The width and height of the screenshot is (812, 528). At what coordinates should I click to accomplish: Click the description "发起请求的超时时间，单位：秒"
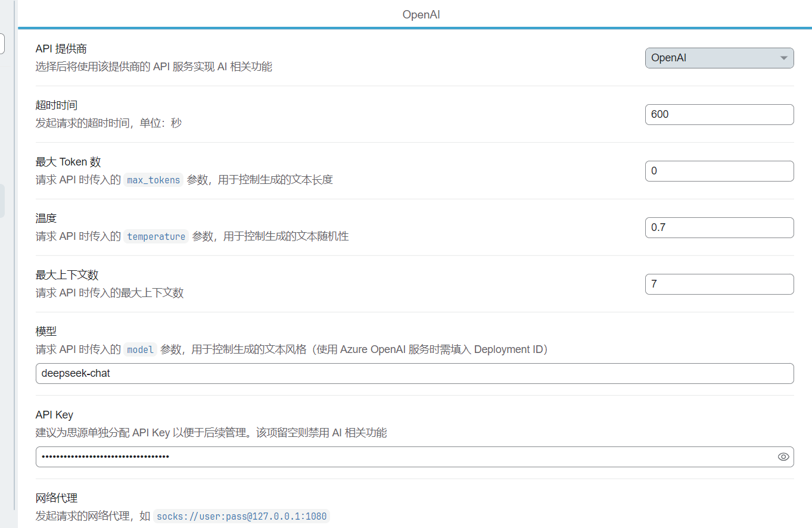pos(108,123)
